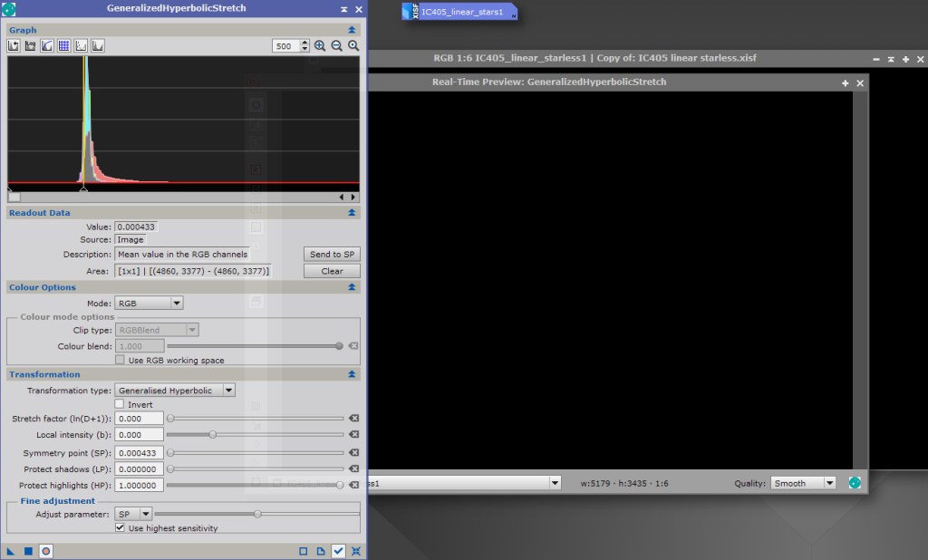Click the reset cross icon at bottom right
This screenshot has width=928, height=560.
(355, 551)
